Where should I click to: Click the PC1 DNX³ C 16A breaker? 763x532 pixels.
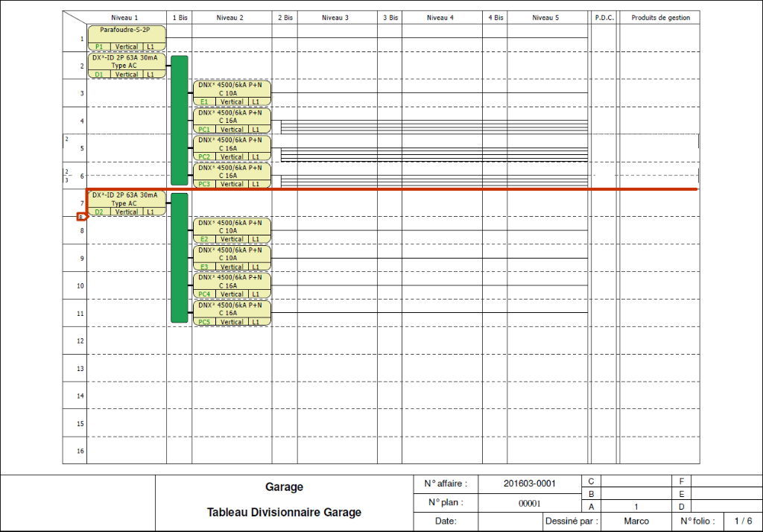(x=232, y=121)
